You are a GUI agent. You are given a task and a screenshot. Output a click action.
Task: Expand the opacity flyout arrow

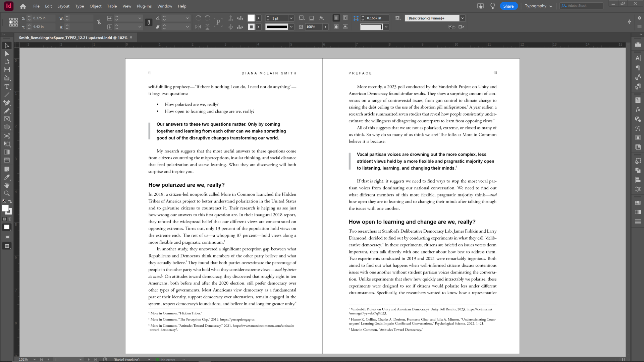click(x=325, y=27)
